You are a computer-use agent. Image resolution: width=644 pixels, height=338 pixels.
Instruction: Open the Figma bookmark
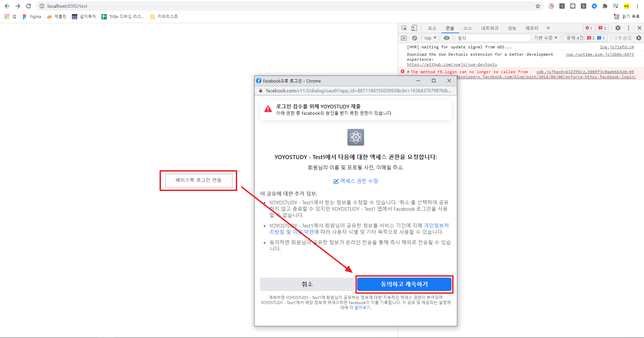click(x=32, y=16)
